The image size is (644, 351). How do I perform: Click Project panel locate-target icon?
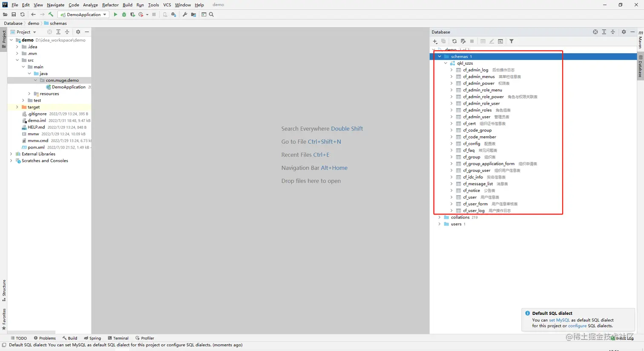[49, 32]
